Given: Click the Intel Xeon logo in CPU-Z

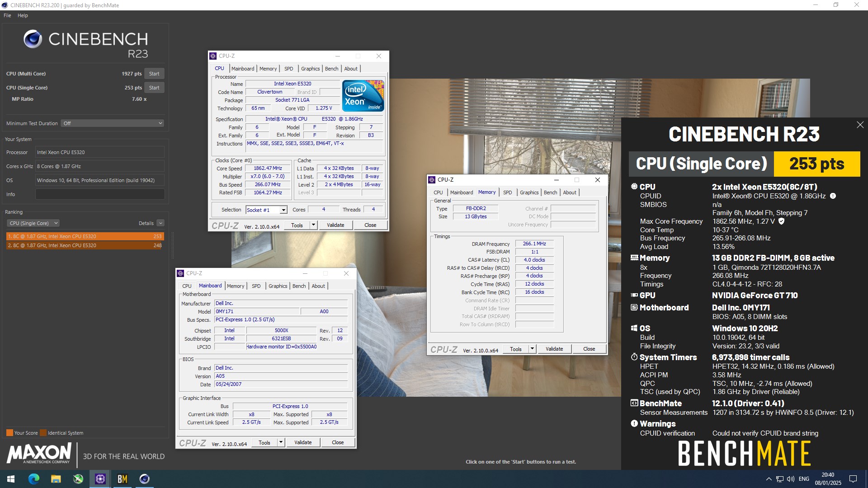Looking at the screenshot, I should point(363,95).
